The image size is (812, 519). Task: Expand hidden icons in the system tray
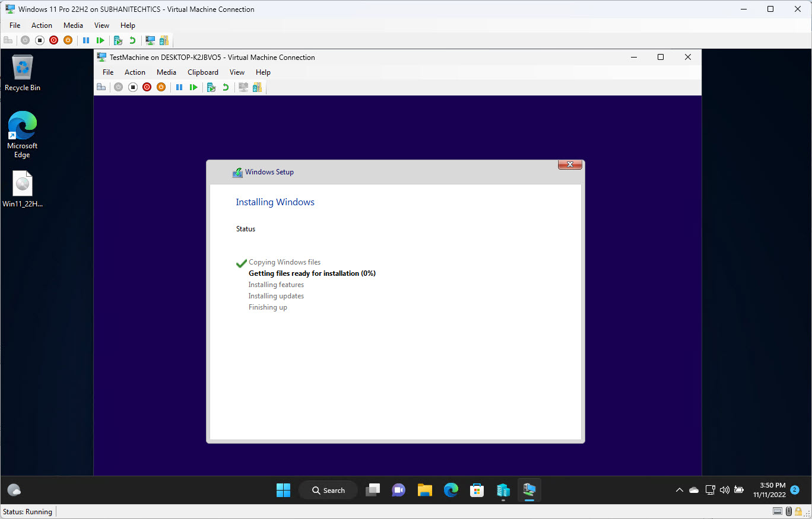679,490
